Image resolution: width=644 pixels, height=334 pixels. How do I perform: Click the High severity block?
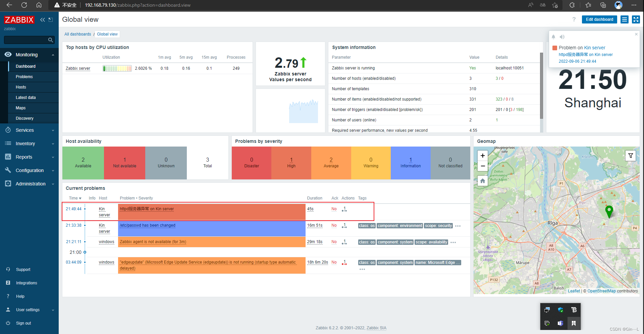tap(291, 163)
